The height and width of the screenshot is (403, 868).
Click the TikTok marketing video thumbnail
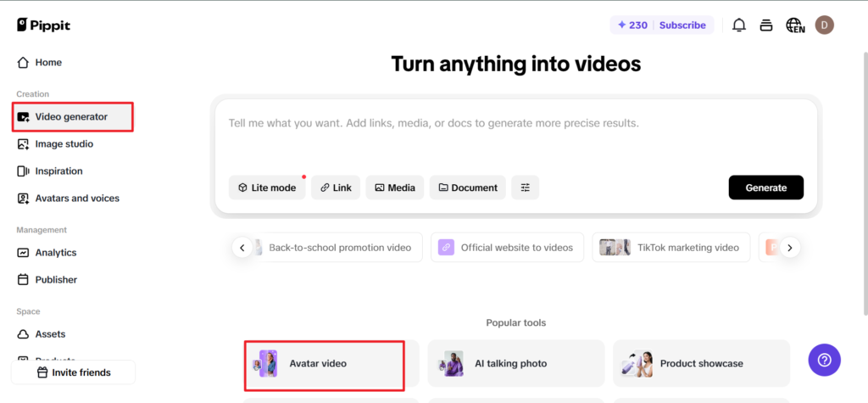(x=615, y=247)
